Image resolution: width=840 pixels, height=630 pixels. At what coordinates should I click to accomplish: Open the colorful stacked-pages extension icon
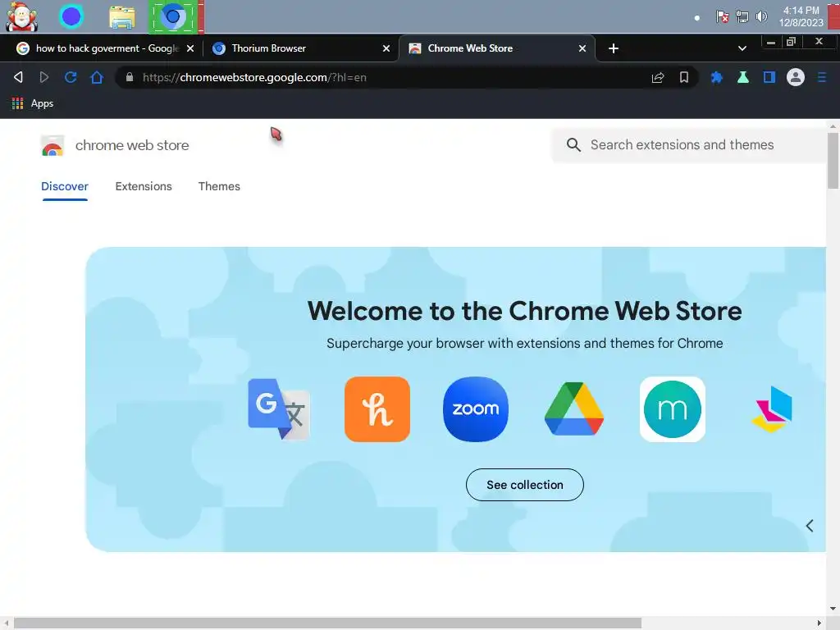[x=772, y=409]
